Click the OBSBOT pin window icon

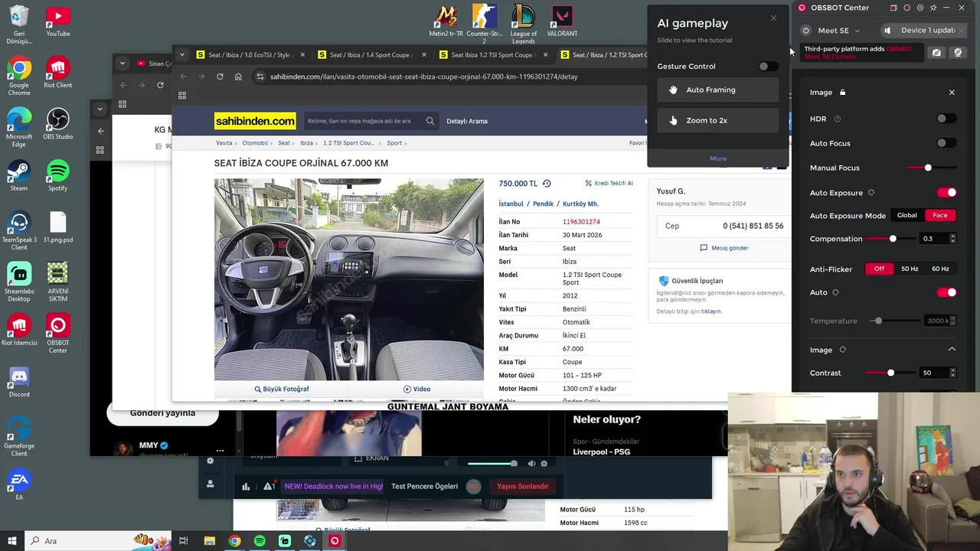coord(933,8)
